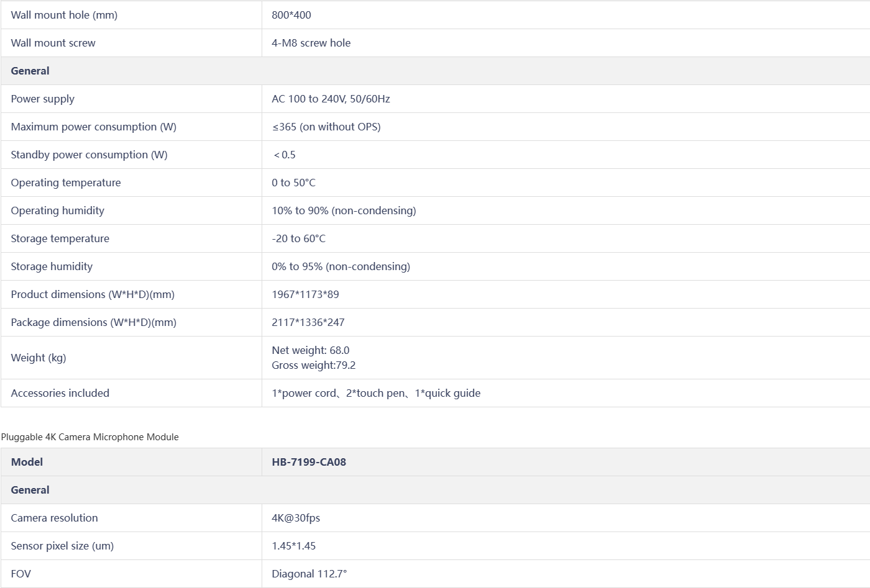Click the 'Operating humidity' row label
Viewport: 870px width, 588px height.
(x=58, y=210)
